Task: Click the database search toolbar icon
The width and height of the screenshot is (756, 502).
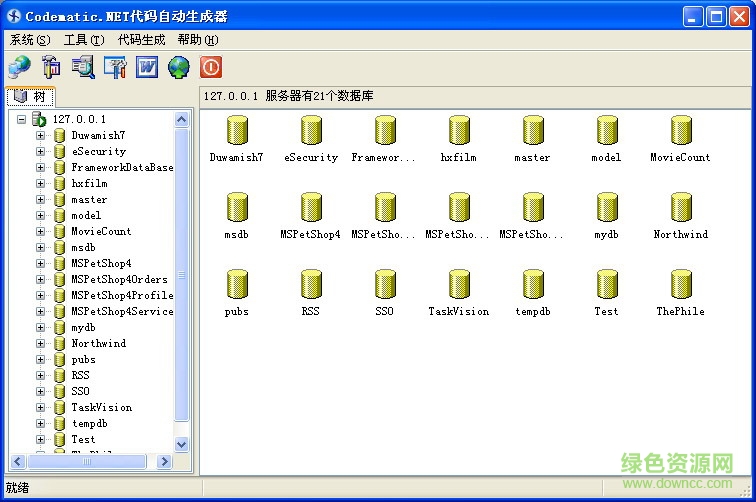Action: click(83, 67)
